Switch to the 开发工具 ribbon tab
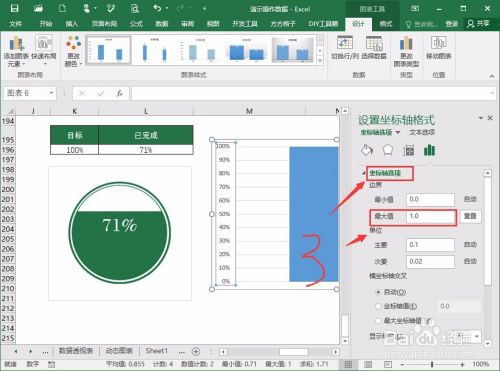Viewport: 500px width, 371px height. (x=245, y=24)
